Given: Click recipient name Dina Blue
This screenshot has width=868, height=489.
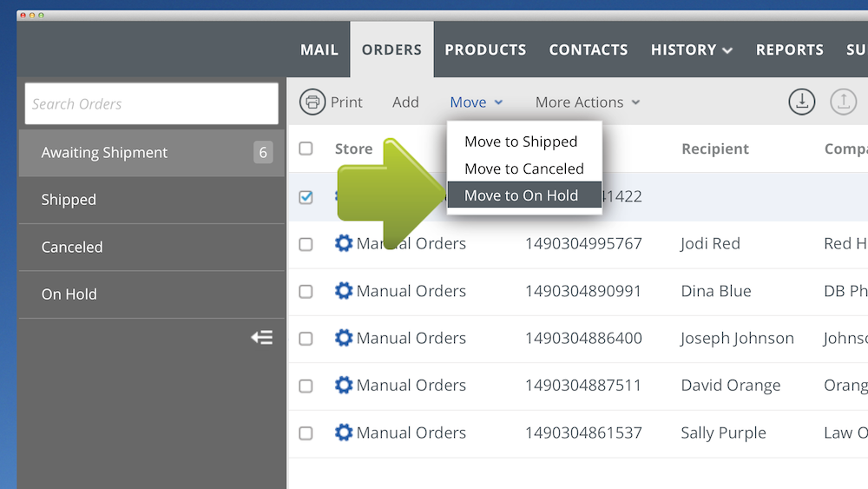Looking at the screenshot, I should [x=716, y=291].
